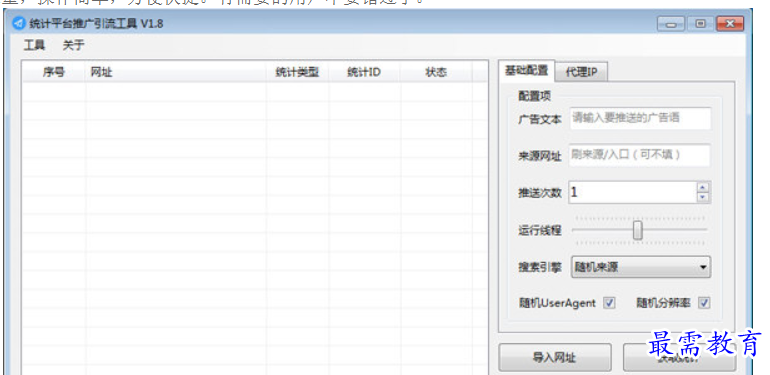Toggle the 随机分辨率 checkbox

click(704, 303)
